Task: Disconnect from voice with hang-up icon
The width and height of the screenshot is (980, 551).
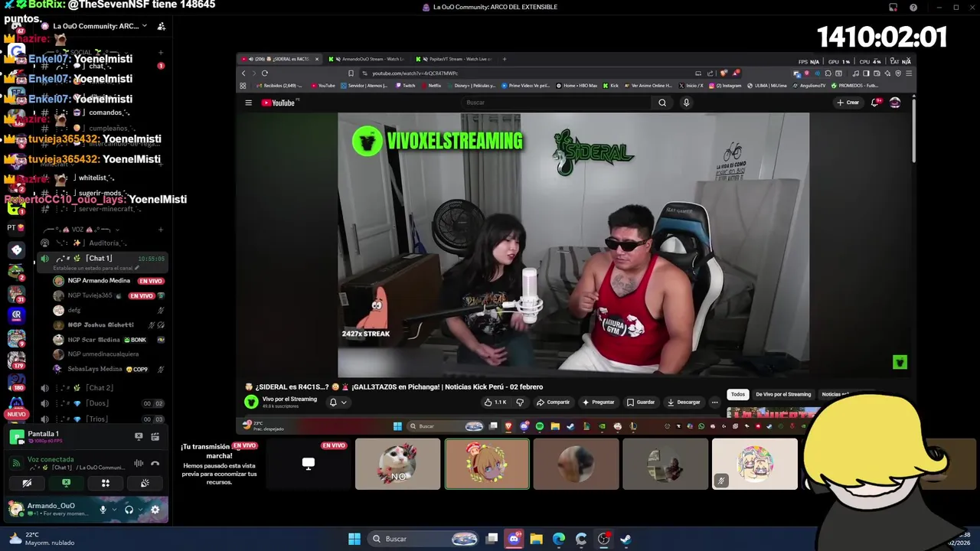Action: [155, 463]
